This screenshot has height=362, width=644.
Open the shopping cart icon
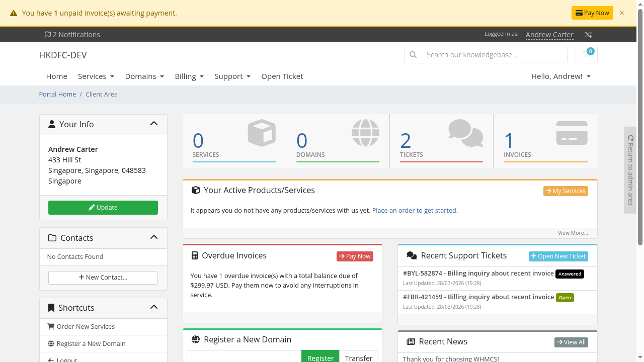point(586,54)
